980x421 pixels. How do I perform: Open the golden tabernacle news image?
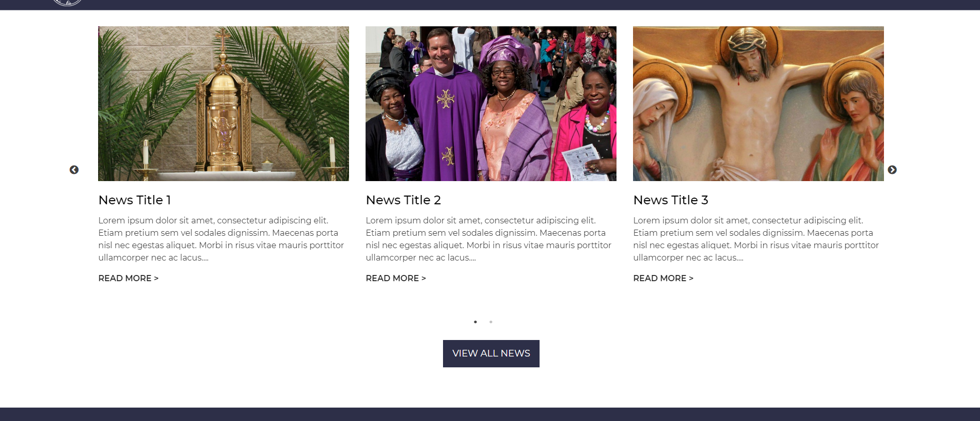[224, 104]
